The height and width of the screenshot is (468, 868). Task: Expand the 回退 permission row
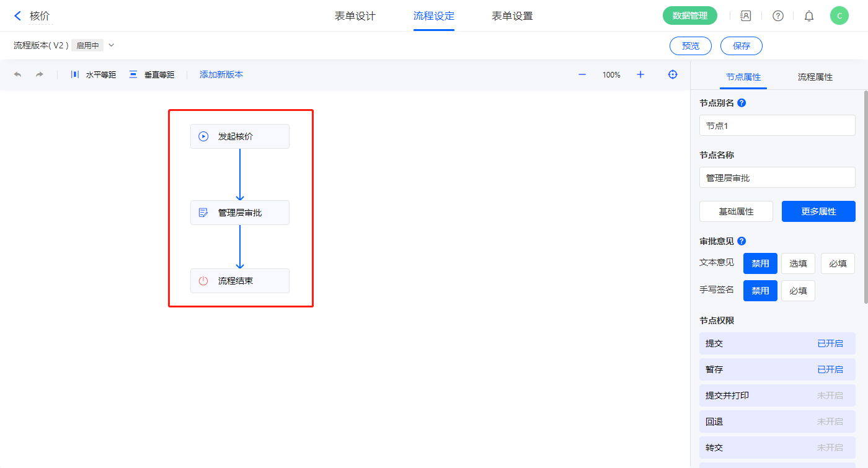pos(777,422)
